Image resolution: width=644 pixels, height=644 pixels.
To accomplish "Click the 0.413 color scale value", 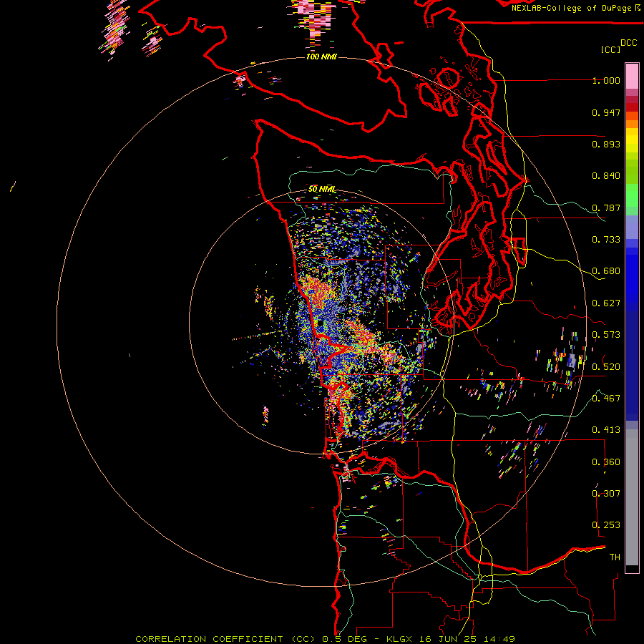I will click(x=606, y=430).
